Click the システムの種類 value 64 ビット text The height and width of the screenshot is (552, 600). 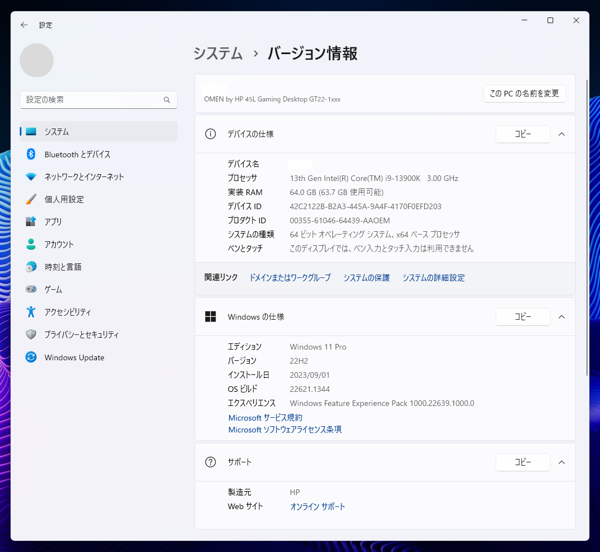tap(375, 234)
